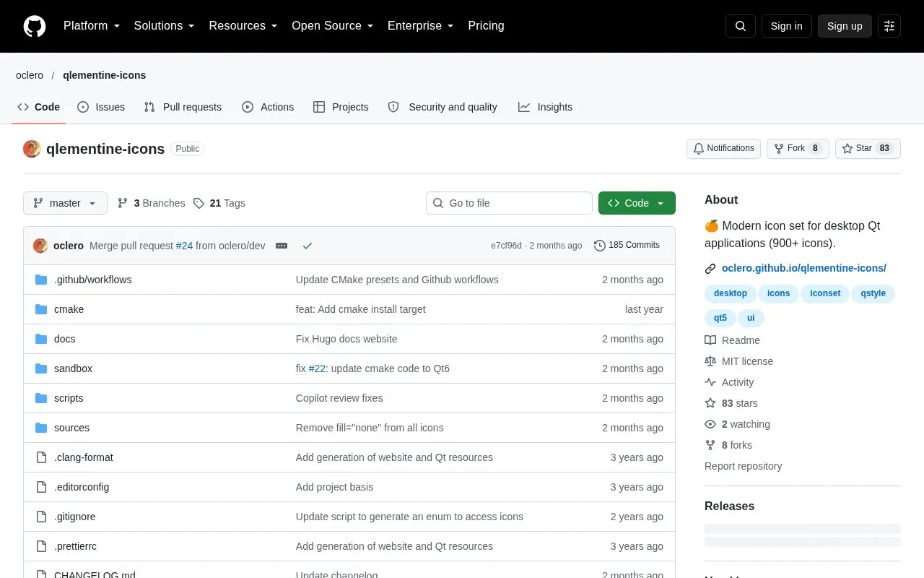Open the oclero.github.io/qlementine-icons link
Screen dimensions: 924x578
click(803, 268)
